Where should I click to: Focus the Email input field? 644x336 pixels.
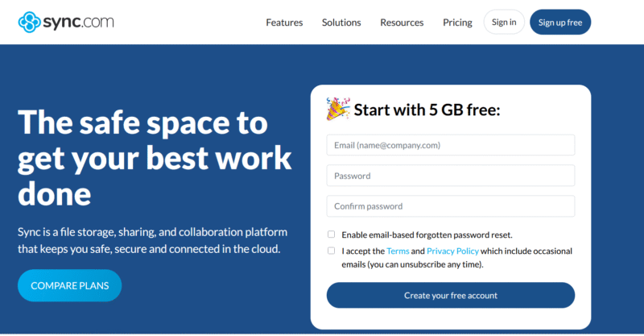tap(451, 145)
